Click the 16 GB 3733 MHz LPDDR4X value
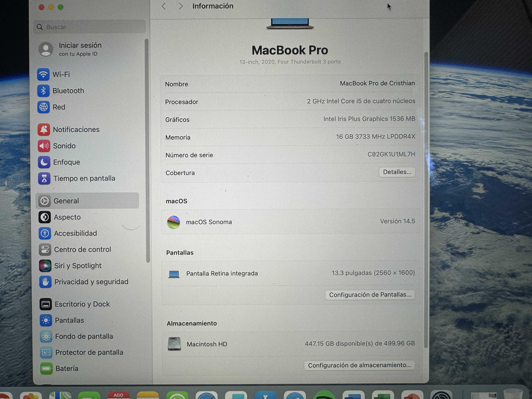532x399 pixels. coord(375,136)
